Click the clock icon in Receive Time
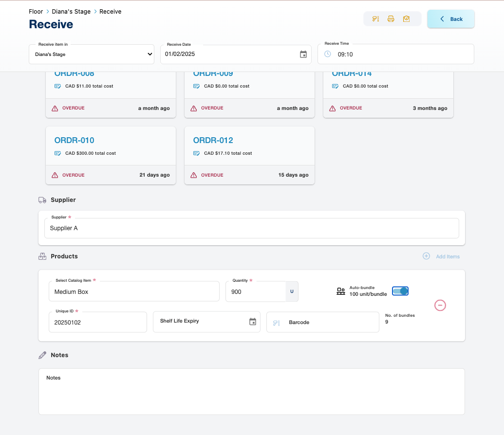504x435 pixels. [328, 54]
